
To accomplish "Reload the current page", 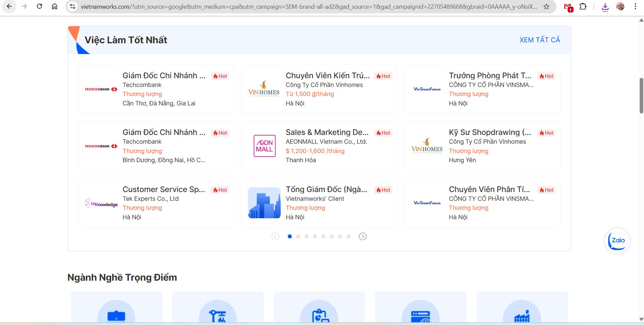I will tap(39, 6).
